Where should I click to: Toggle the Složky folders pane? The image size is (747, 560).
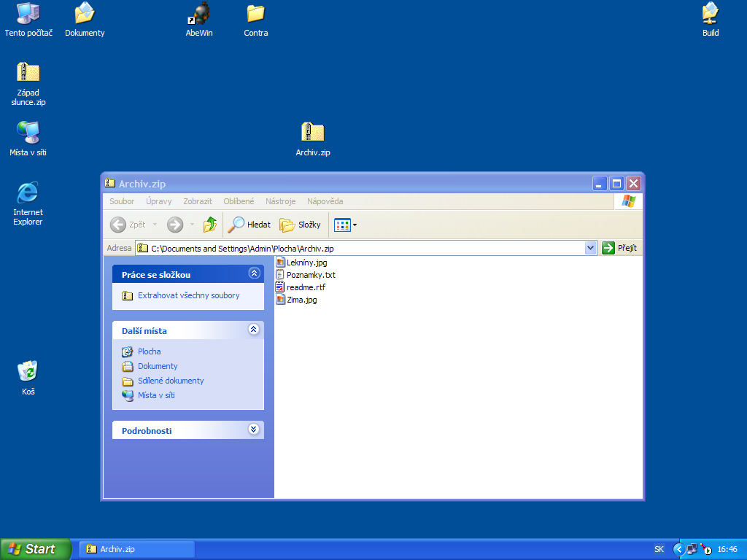[301, 225]
